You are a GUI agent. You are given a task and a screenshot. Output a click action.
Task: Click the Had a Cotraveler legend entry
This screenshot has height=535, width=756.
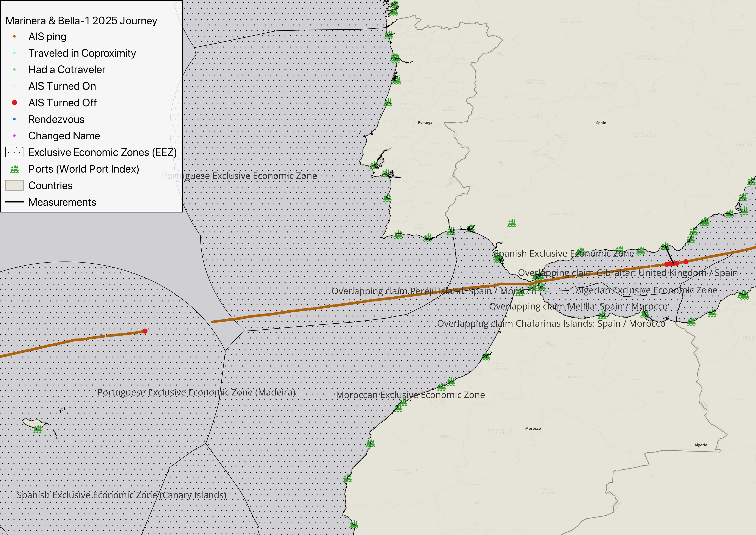coord(67,69)
